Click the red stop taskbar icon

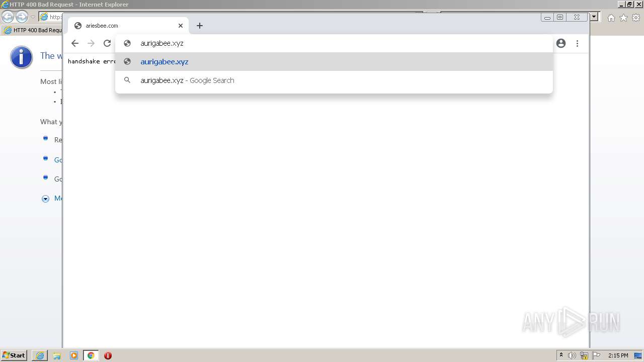(108, 355)
